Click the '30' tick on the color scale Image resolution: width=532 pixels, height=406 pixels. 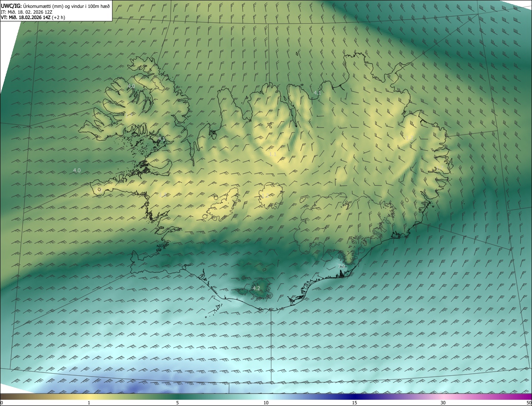[x=443, y=403]
